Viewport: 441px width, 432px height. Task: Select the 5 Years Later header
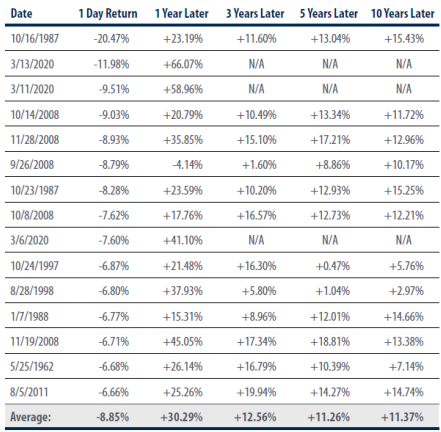329,14
